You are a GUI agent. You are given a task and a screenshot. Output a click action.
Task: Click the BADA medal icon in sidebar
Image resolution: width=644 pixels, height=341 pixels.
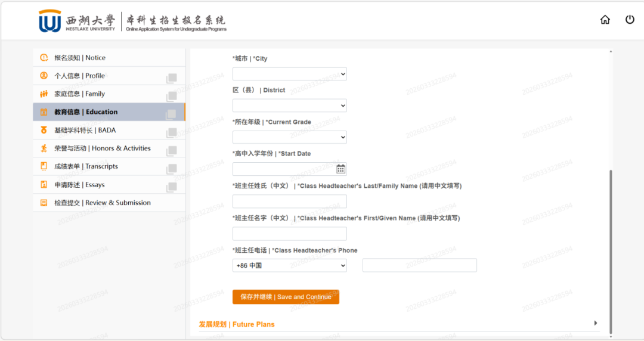coord(44,130)
